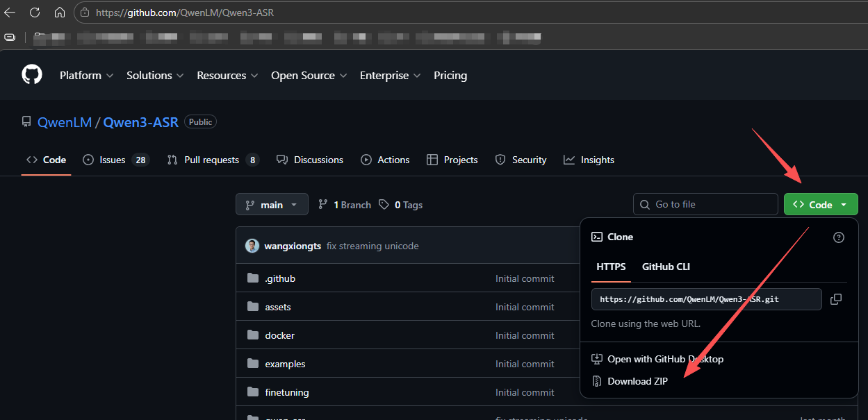View the 0 Tags link
The image size is (868, 420).
click(x=401, y=205)
